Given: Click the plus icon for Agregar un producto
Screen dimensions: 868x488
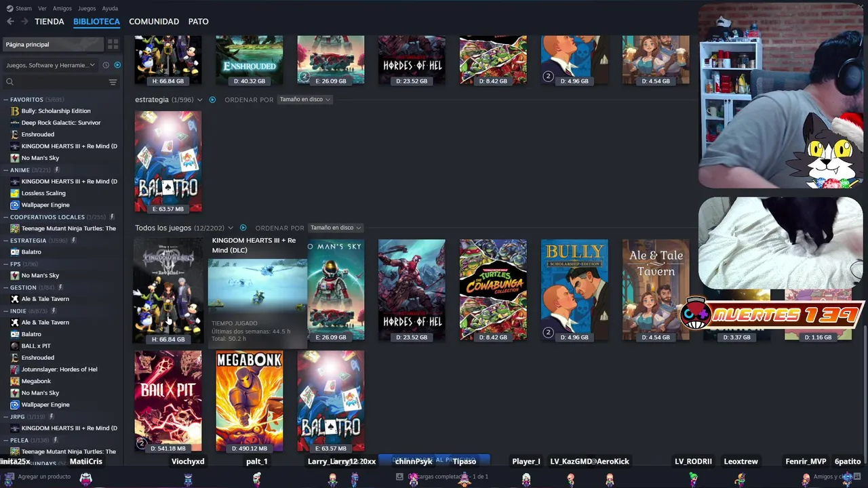Looking at the screenshot, I should point(10,476).
